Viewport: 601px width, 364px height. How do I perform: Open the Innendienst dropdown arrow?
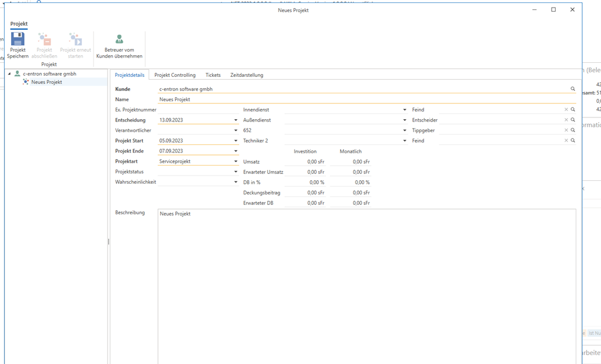pos(405,110)
